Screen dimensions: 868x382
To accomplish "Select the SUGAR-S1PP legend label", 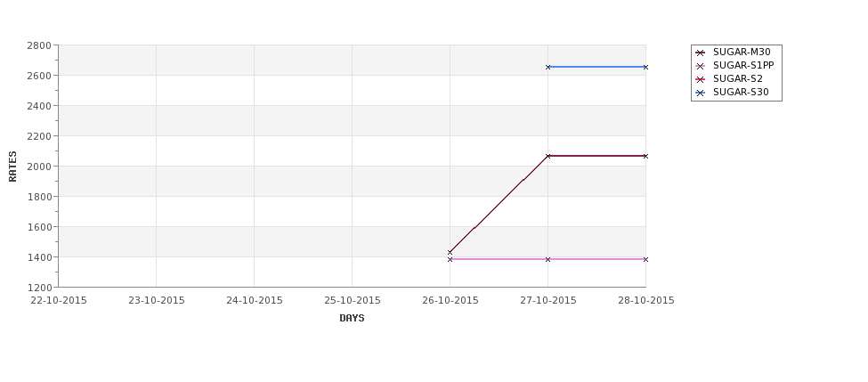I will pos(743,65).
